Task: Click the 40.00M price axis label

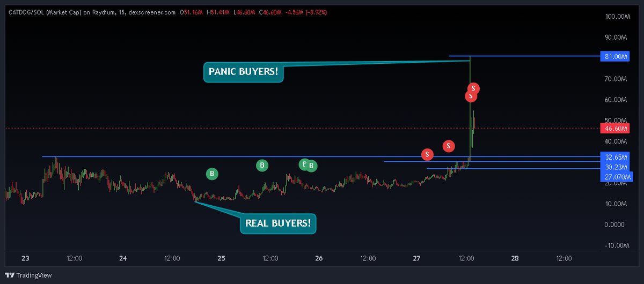Action: [617, 141]
